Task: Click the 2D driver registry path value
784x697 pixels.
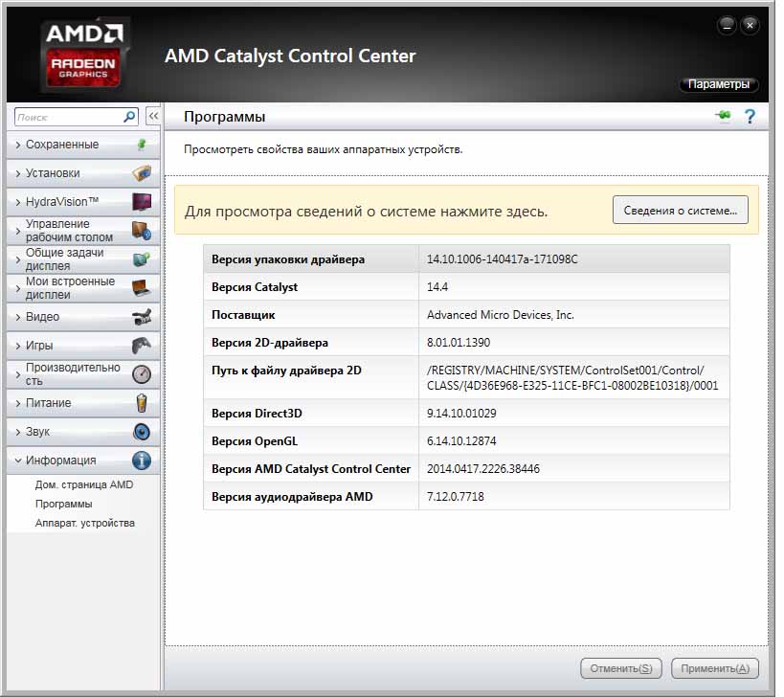Action: pos(572,378)
